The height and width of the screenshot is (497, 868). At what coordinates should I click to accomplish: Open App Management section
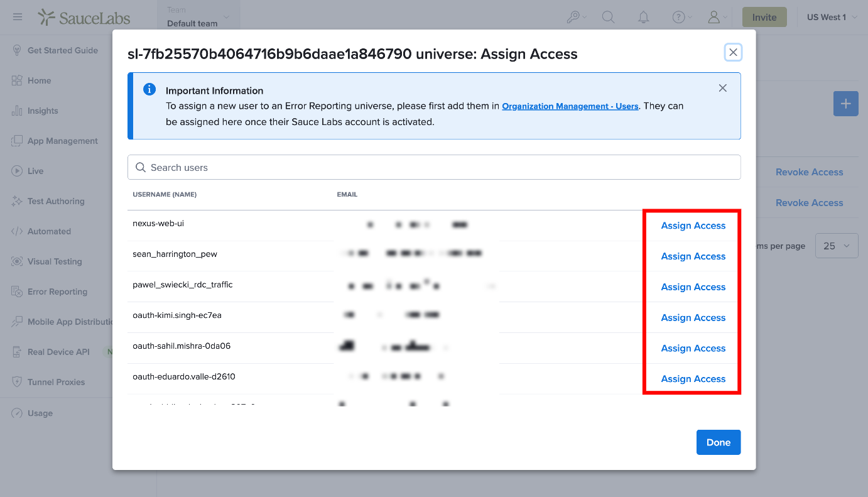coord(63,141)
